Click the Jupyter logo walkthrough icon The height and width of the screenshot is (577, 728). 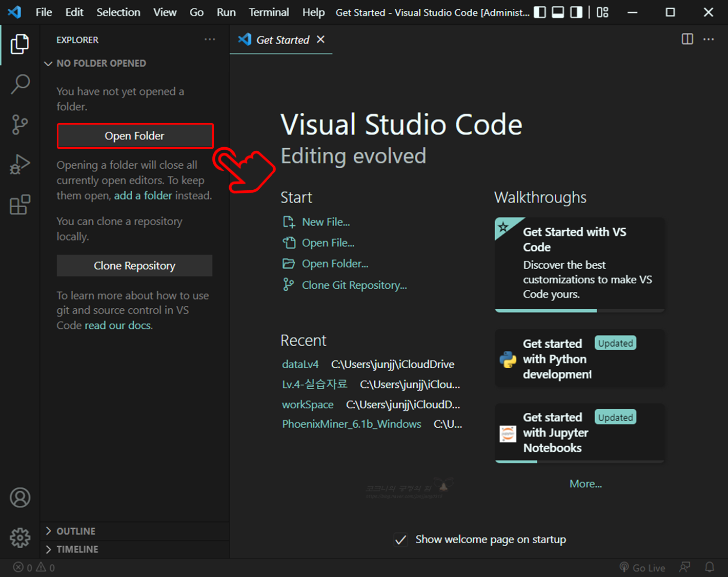[508, 434]
